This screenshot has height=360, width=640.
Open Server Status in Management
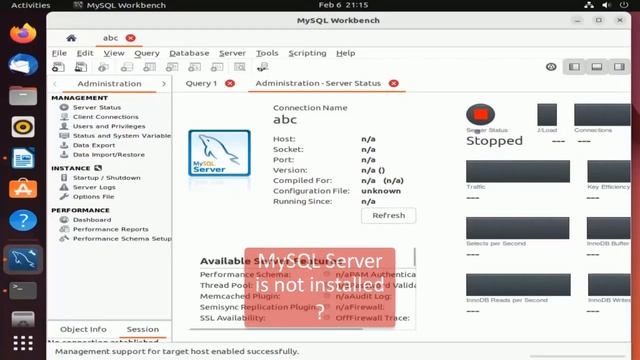click(x=97, y=107)
